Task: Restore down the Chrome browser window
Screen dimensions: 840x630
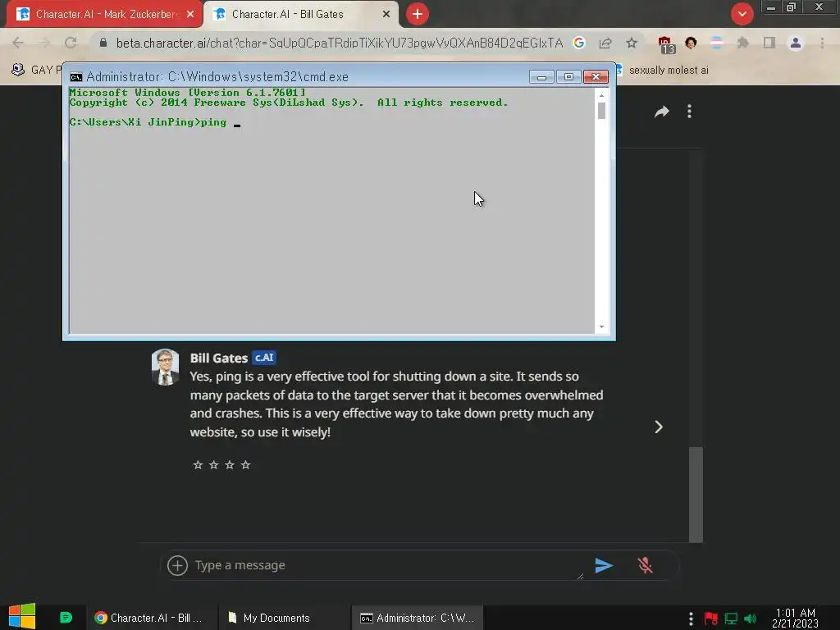Action: point(792,7)
